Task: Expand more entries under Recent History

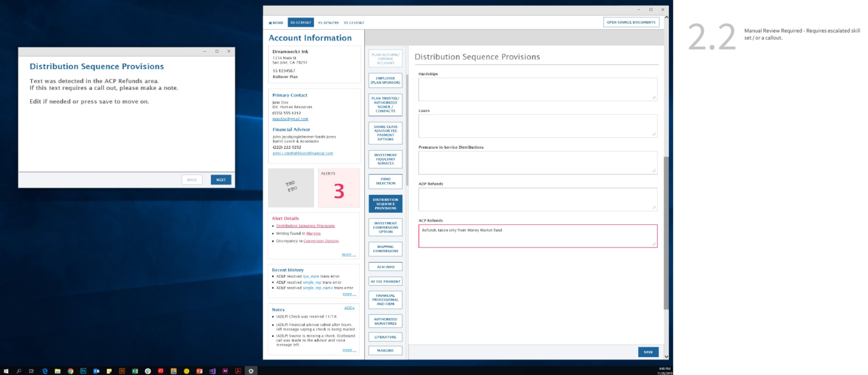Action: coord(348,294)
